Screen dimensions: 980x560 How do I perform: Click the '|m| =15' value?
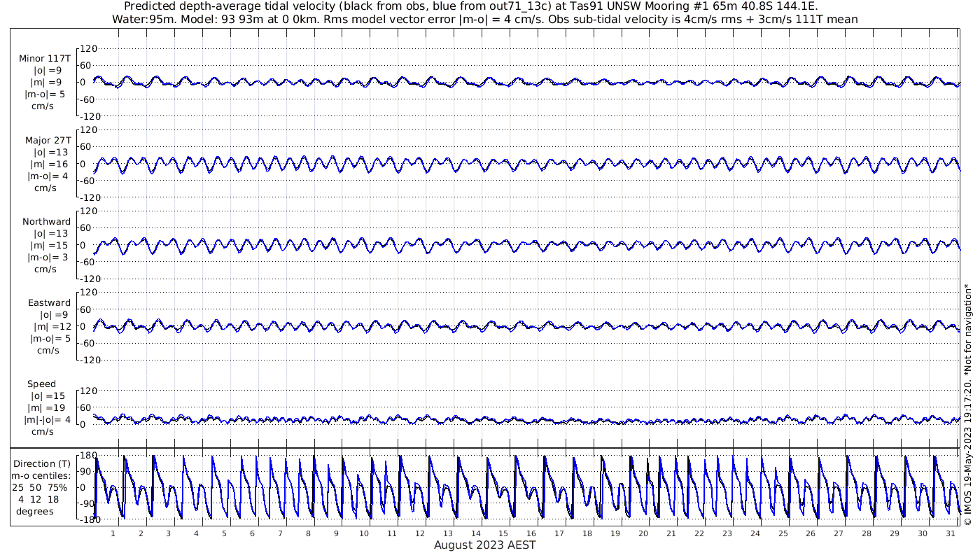50,246
